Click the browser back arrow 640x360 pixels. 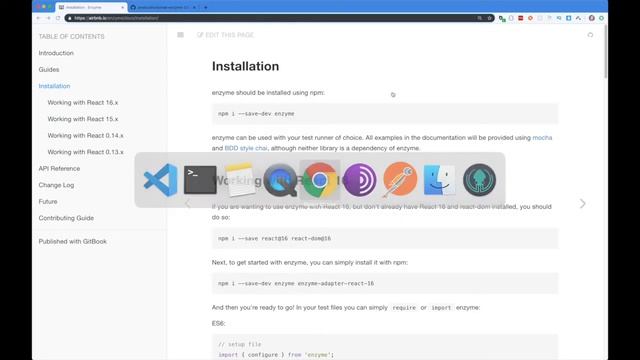click(38, 18)
